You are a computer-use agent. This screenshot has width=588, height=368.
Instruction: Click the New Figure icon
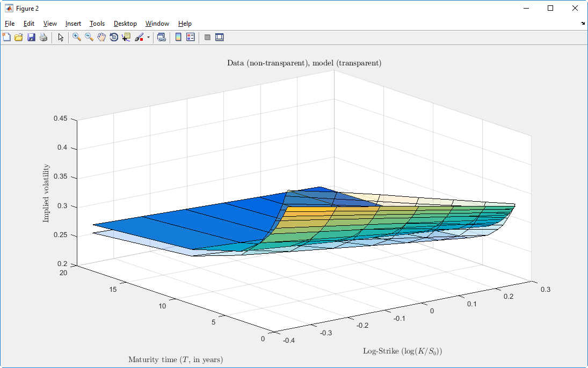click(6, 38)
